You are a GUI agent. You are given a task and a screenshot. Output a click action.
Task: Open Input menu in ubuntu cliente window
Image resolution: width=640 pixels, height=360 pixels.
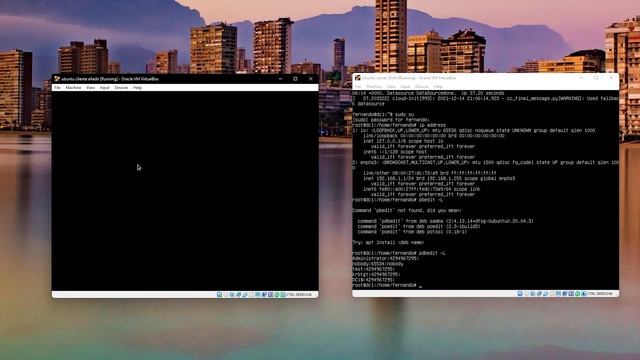click(x=104, y=88)
